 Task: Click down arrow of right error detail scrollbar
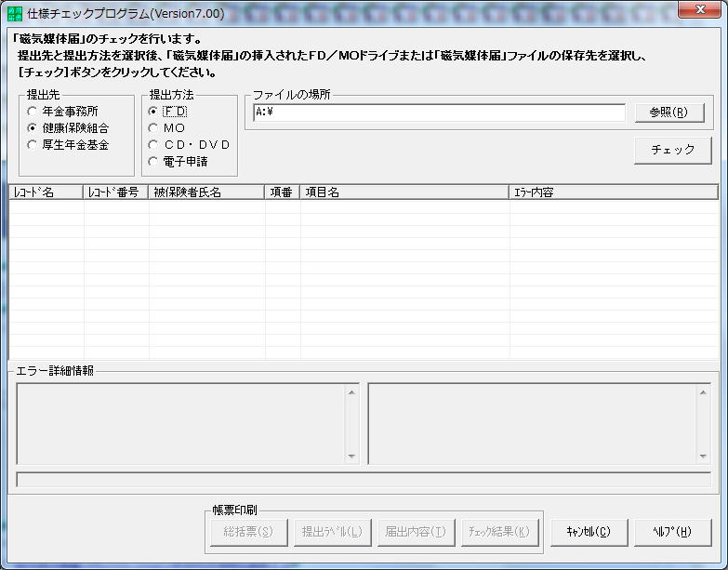pos(703,457)
